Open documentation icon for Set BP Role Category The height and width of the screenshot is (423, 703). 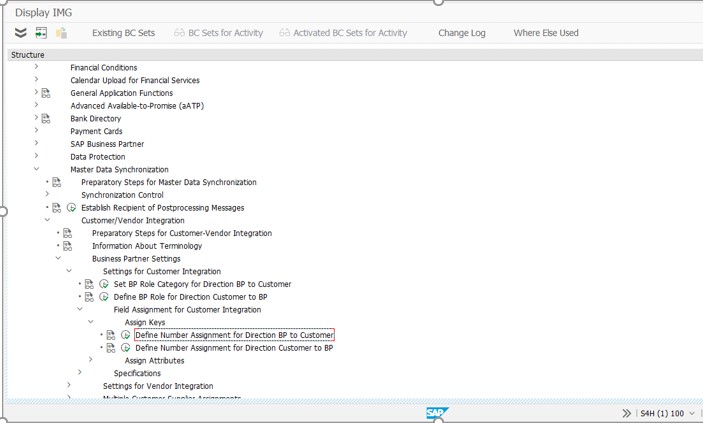pos(89,284)
